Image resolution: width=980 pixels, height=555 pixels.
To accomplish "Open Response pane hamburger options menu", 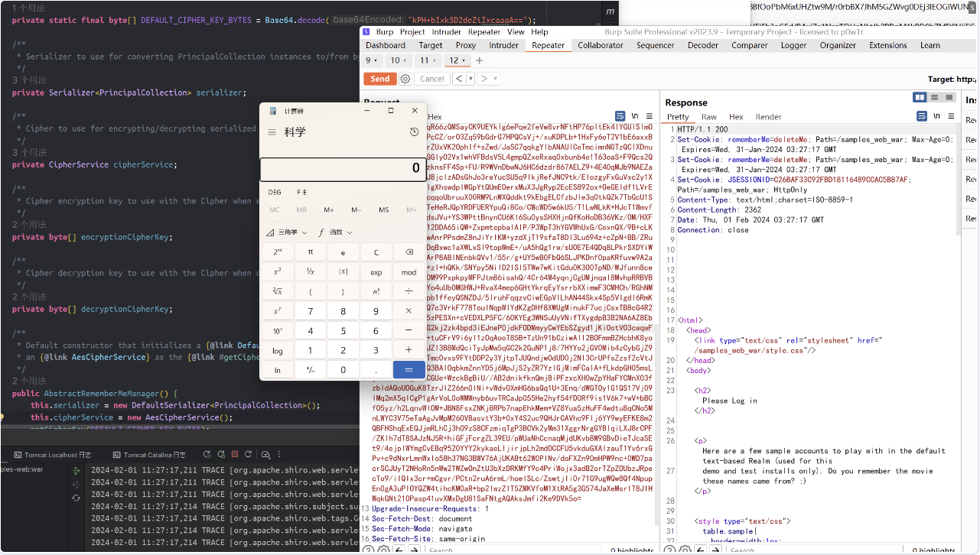I will click(x=951, y=116).
